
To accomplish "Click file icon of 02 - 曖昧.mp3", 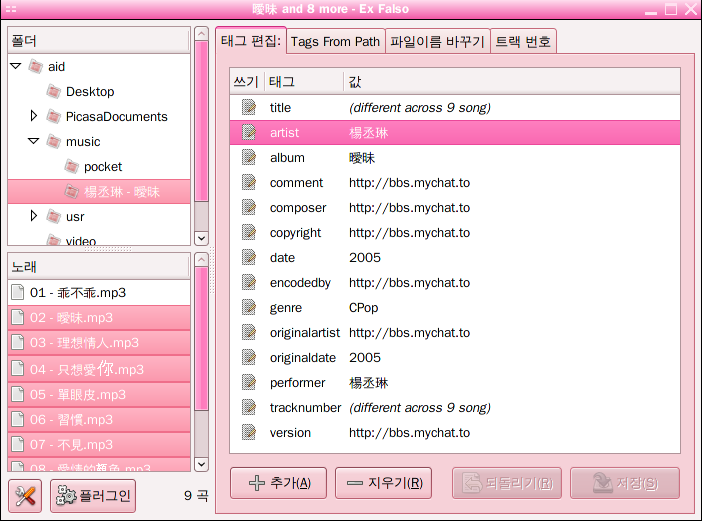I will pyautogui.click(x=18, y=317).
